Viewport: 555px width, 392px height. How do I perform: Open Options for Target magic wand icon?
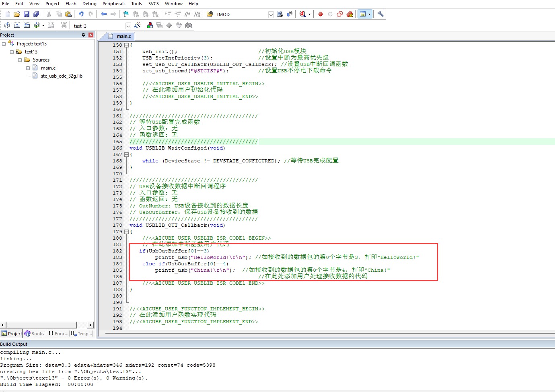tap(138, 25)
